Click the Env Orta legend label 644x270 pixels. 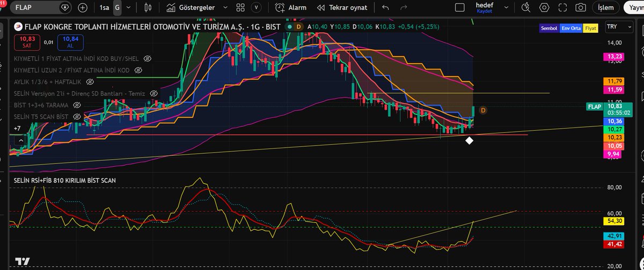point(571,28)
